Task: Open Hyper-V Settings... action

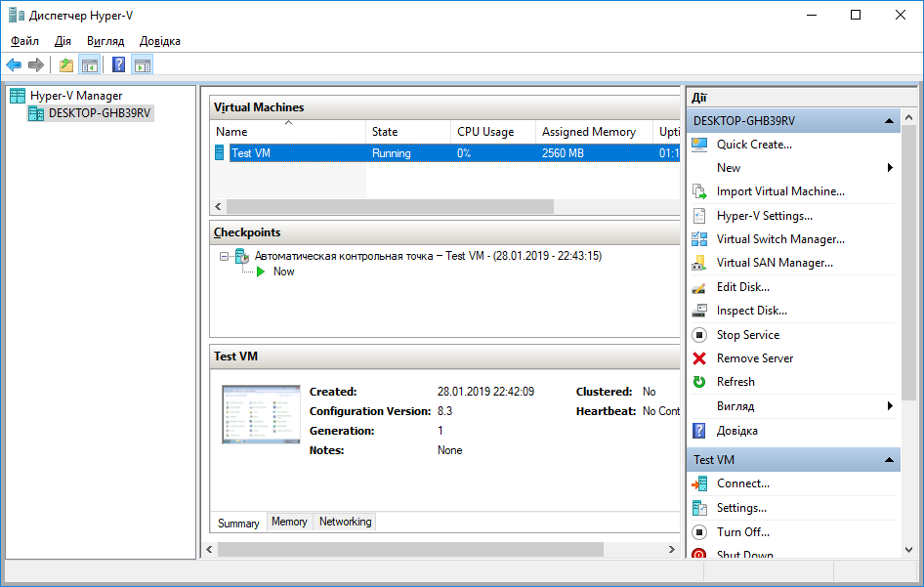Action: coord(765,216)
